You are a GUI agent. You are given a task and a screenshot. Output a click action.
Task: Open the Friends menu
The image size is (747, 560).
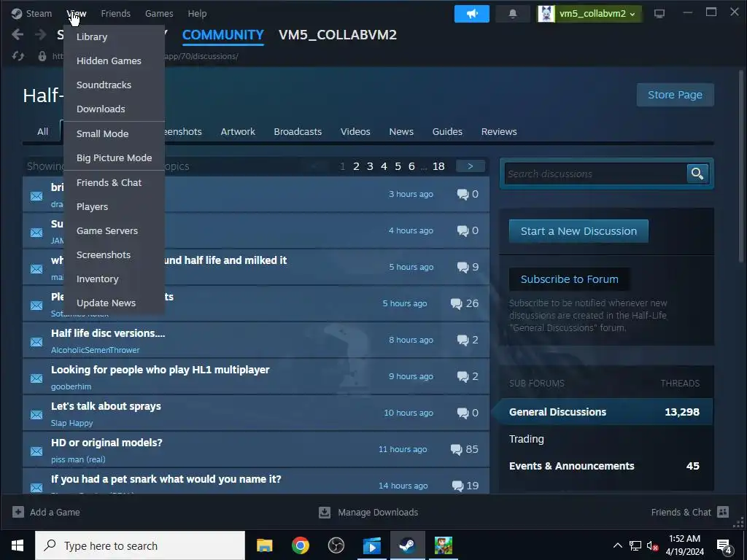[116, 13]
